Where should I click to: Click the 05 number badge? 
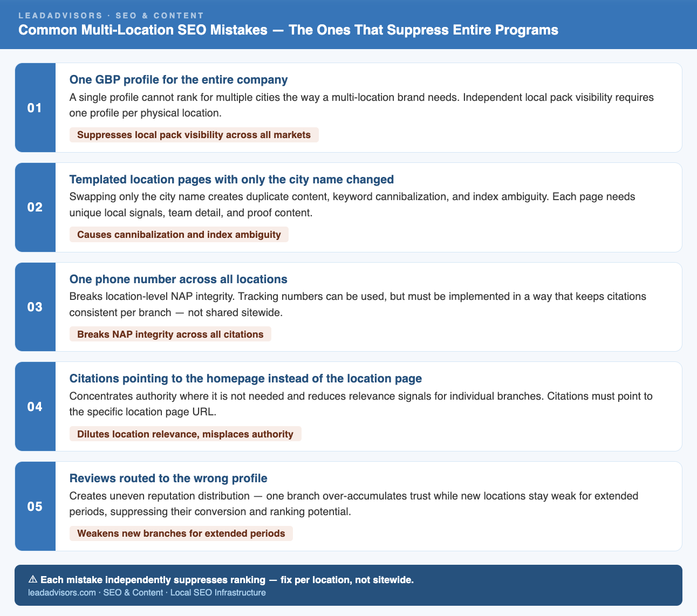[x=35, y=506]
